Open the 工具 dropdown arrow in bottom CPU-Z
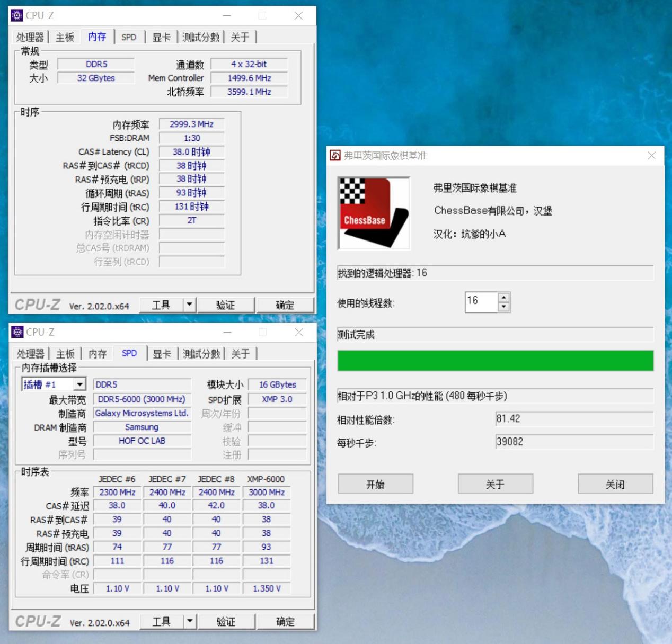Viewport: 672px width, 644px height. pos(189,621)
